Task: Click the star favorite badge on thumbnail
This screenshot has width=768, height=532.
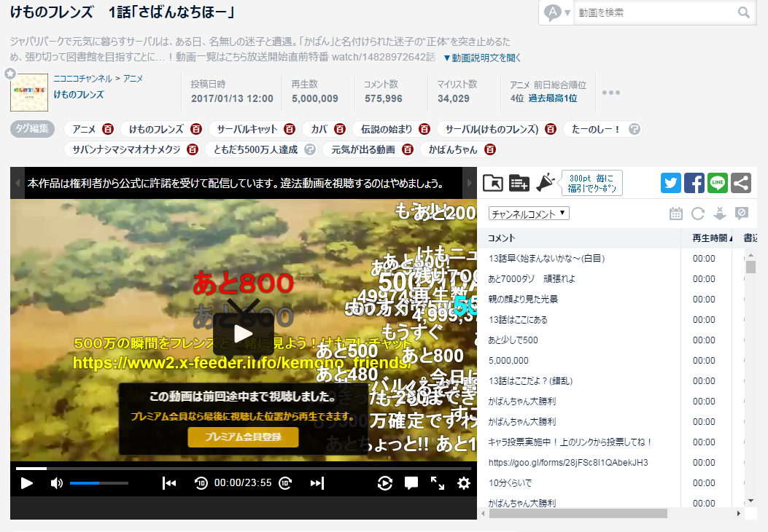Action: pos(10,74)
